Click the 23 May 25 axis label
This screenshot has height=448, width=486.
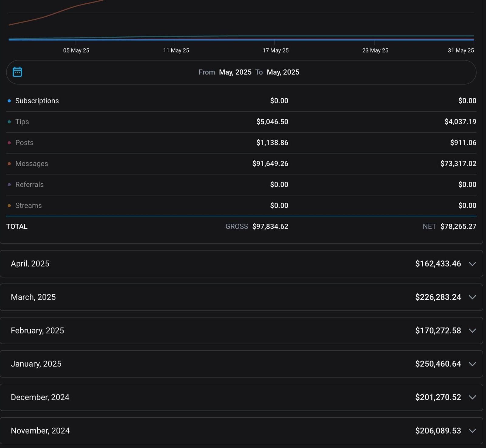coord(375,50)
